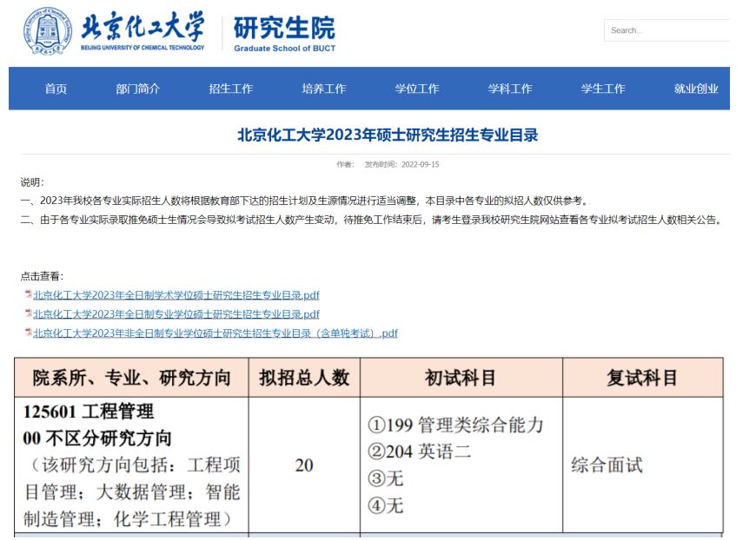Go to the 首页 navigation item
Image resolution: width=756 pixels, height=540 pixels.
coord(56,89)
